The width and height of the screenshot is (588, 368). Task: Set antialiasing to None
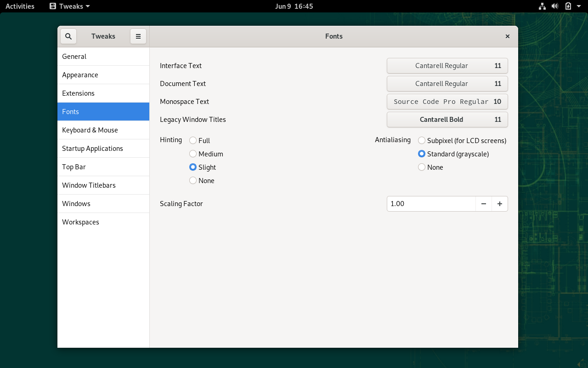point(422,167)
